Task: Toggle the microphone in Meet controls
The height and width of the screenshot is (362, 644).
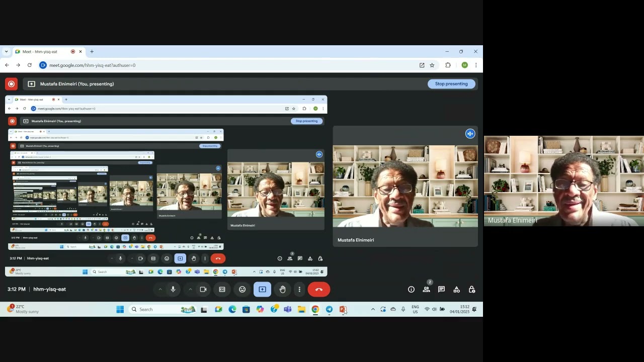Action: [x=173, y=290]
